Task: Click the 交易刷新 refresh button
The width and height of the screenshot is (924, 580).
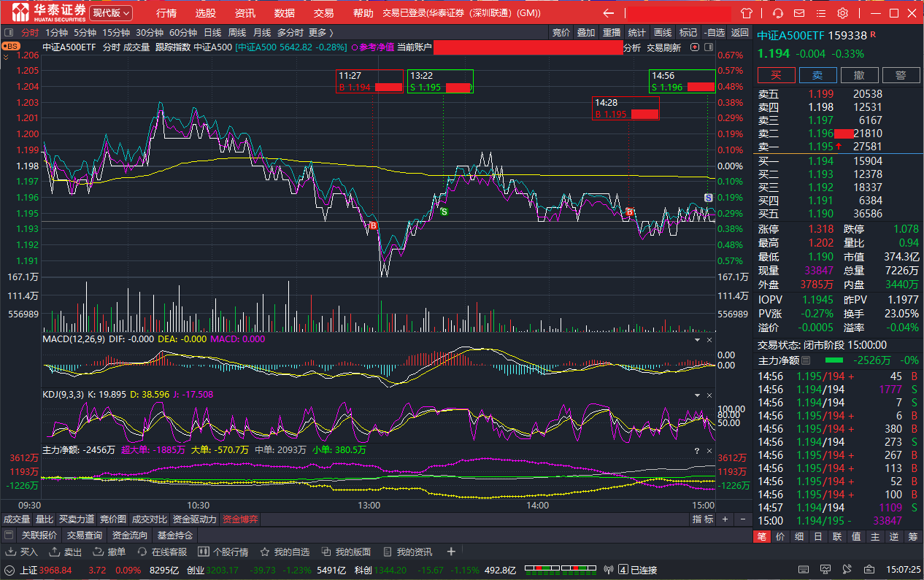Action: (663, 47)
